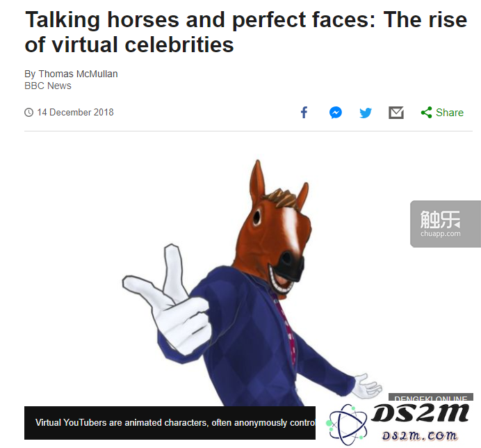This screenshot has height=448, width=481.
Task: Click the BBC News byline text
Action: click(48, 86)
